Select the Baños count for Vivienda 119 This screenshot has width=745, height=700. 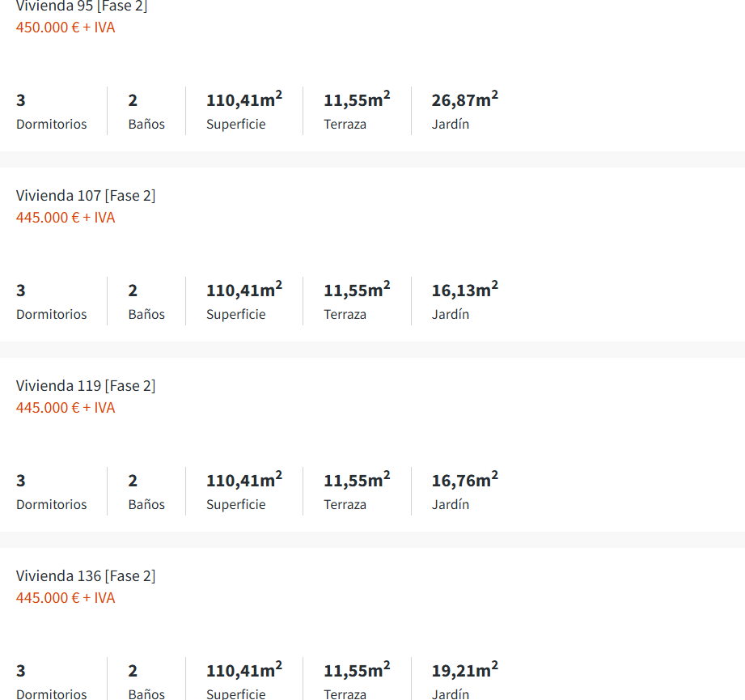(x=133, y=481)
